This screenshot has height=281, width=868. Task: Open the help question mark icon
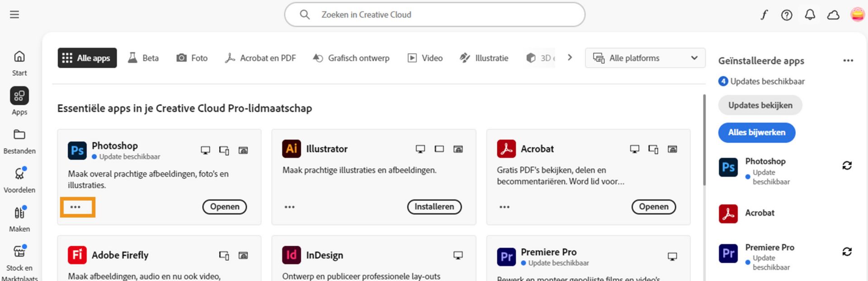tap(787, 15)
